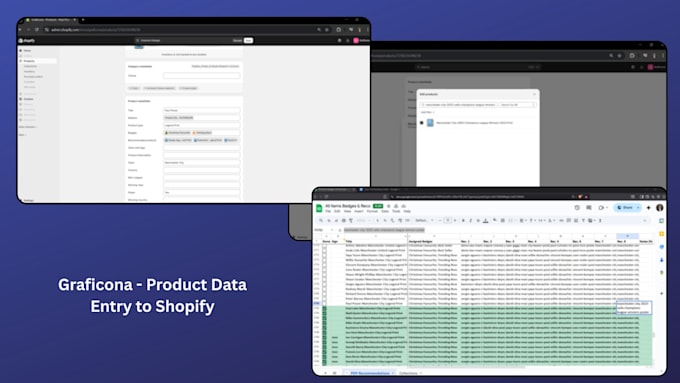Screen dimensions: 680x383
Task: Open the File menu in Sheets
Action: [x=328, y=211]
